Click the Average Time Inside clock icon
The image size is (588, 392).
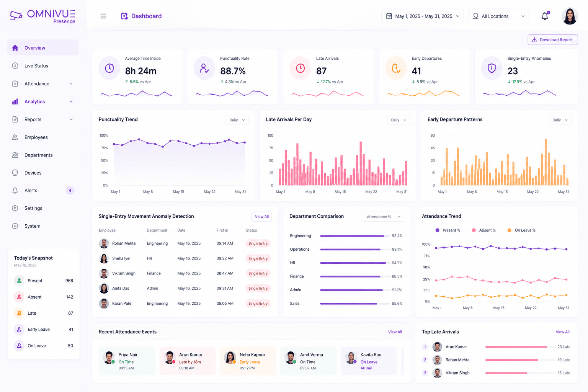point(109,69)
